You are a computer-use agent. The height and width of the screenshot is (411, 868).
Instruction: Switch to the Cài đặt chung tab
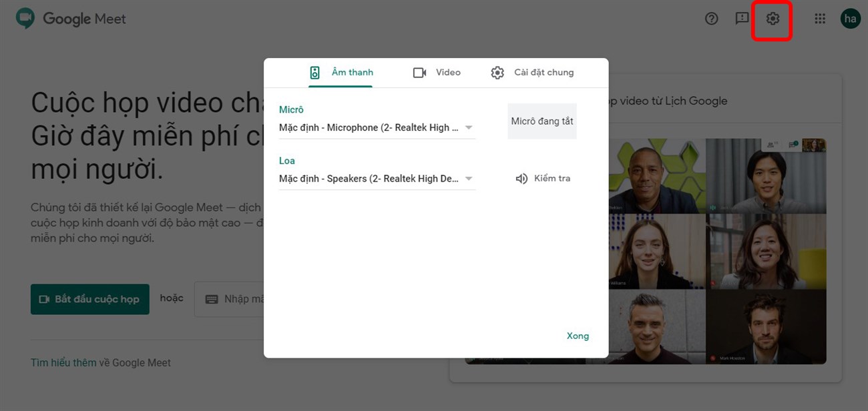532,73
